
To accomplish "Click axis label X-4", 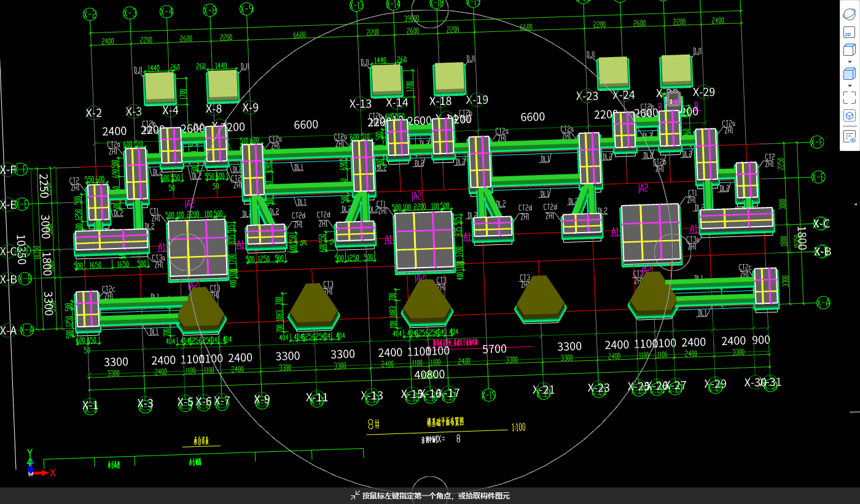I will [x=170, y=110].
